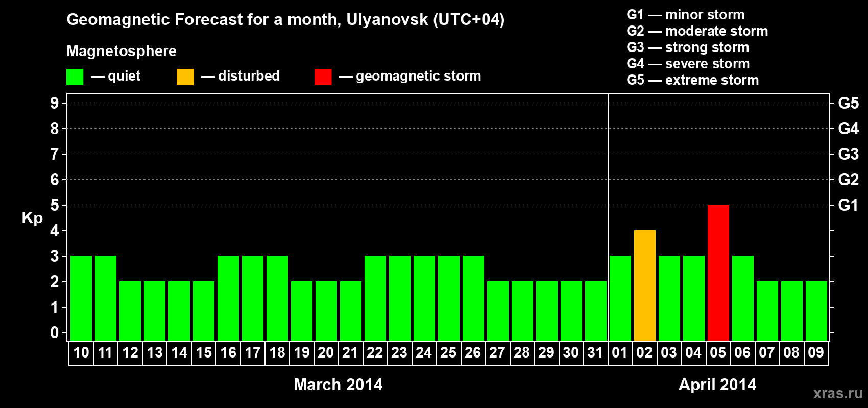Viewport: 868px width, 408px height.
Task: Click date cell 05 on the axis
Action: pyautogui.click(x=718, y=353)
